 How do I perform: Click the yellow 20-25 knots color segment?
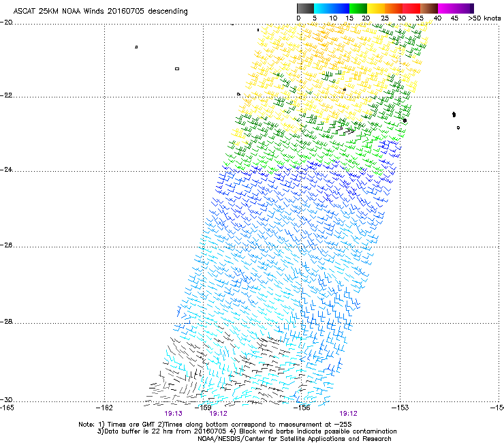(376, 8)
